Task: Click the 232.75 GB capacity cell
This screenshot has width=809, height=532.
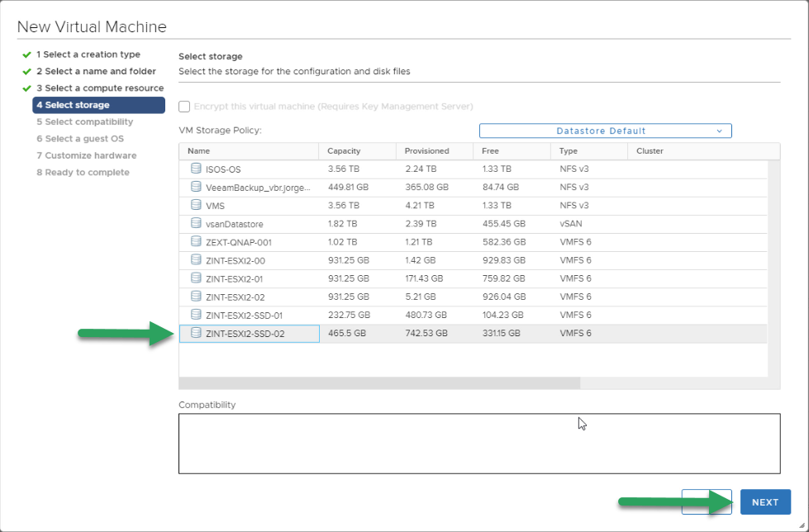Action: [x=349, y=315]
